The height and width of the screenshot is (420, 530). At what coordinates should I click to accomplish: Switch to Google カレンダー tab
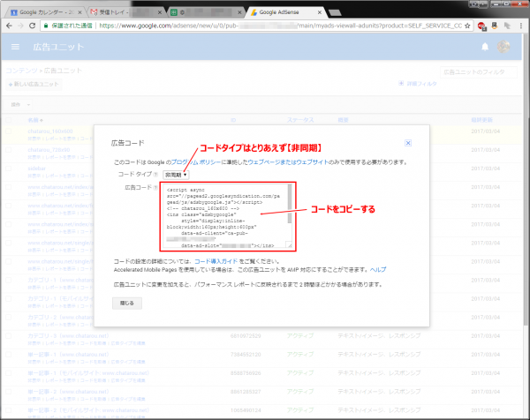[46, 12]
